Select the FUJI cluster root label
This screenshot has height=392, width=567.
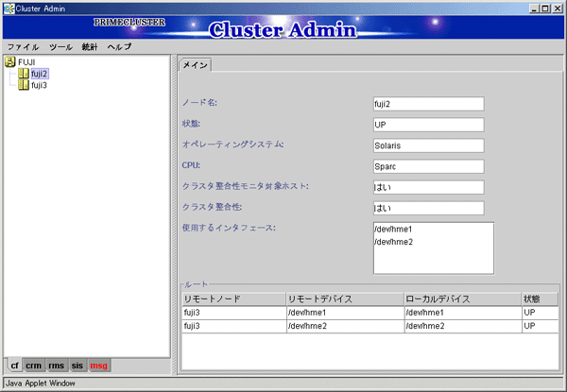coord(26,62)
